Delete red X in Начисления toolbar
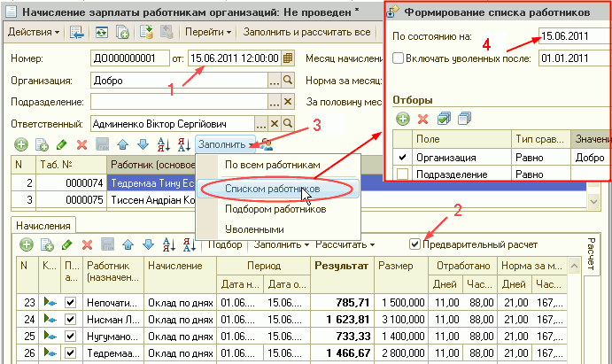Image resolution: width=612 pixels, height=364 pixels. [x=87, y=245]
